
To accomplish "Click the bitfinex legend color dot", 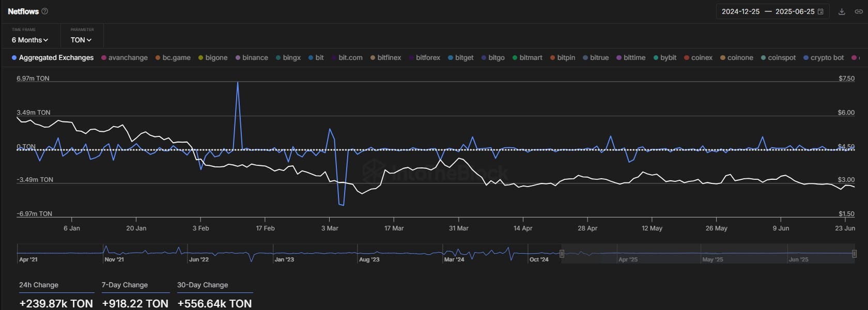I will (x=373, y=58).
